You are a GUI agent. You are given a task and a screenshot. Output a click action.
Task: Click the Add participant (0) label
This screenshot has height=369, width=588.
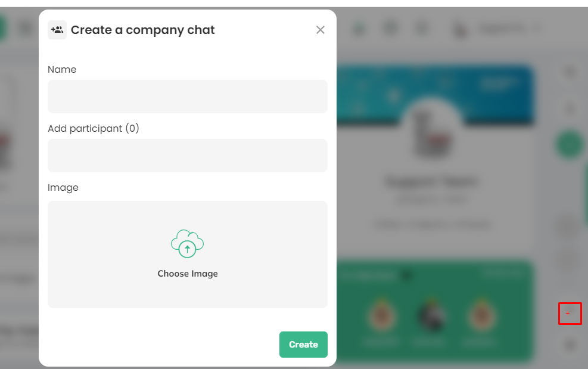(x=94, y=128)
